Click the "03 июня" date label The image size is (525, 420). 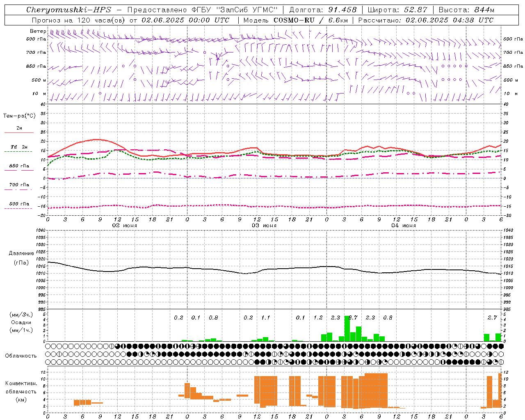coord(264,226)
